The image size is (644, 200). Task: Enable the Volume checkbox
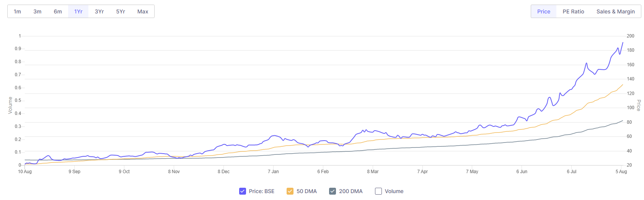[x=378, y=191]
